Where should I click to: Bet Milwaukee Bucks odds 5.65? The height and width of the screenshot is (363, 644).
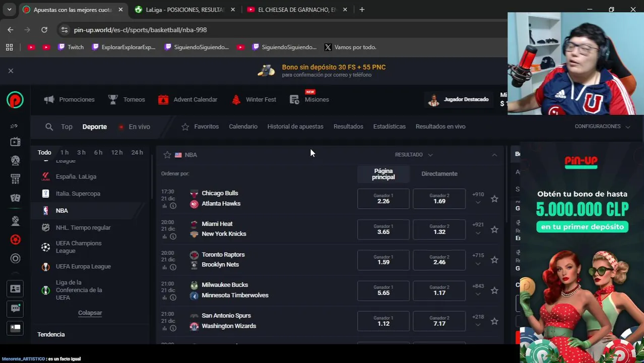tap(383, 290)
